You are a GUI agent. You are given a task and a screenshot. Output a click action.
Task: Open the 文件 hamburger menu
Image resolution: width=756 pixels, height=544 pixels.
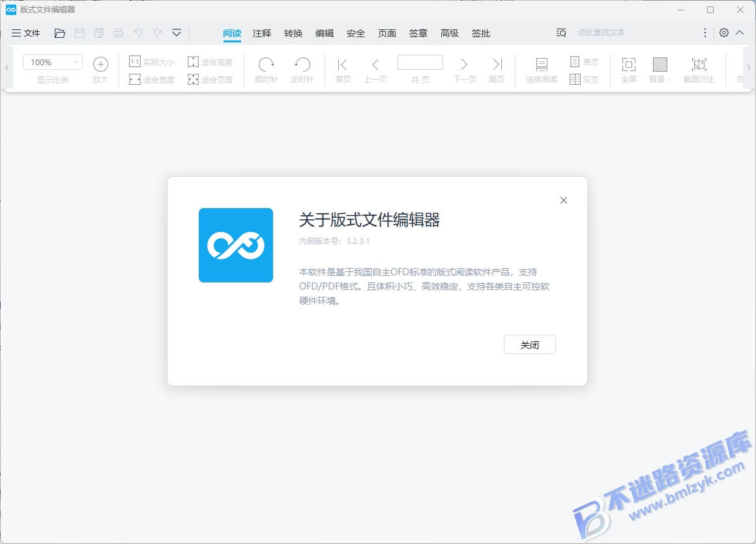pyautogui.click(x=25, y=33)
